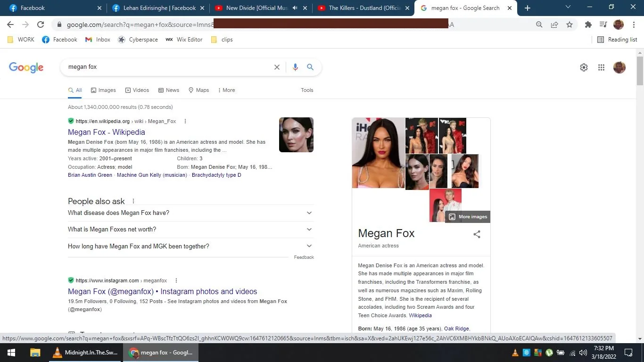Open the Chrome Extensions puzzle menu
This screenshot has height=362, width=644.
[588, 25]
